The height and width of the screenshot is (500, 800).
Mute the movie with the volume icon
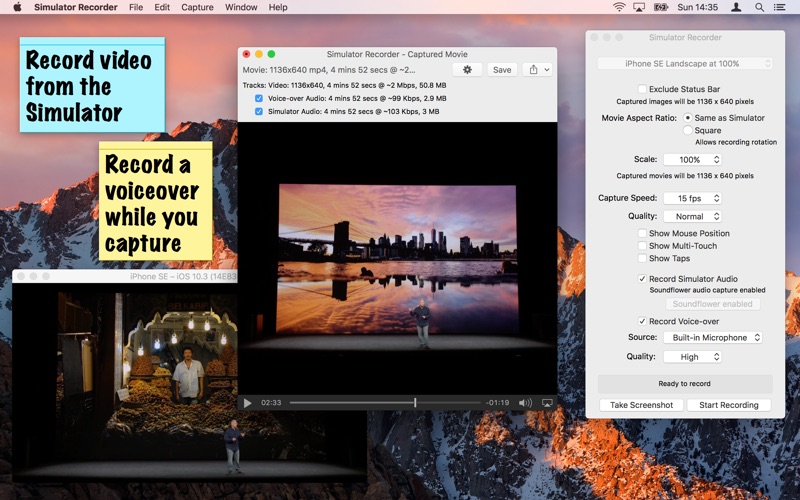click(525, 403)
